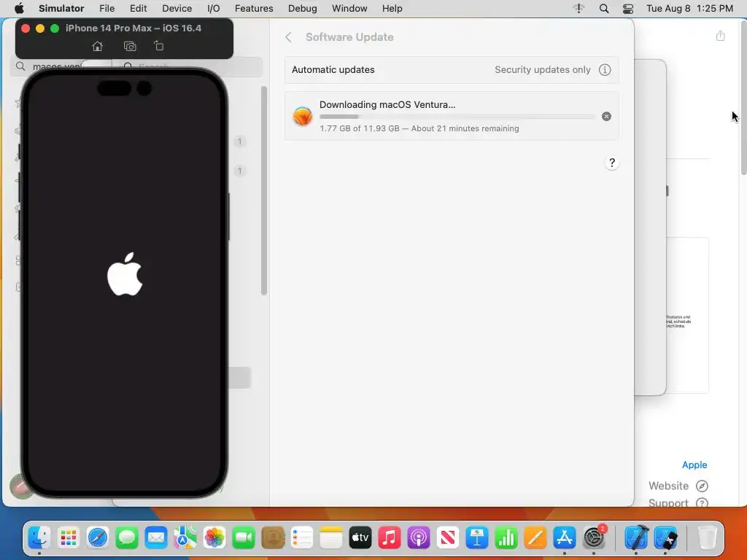Image resolution: width=747 pixels, height=560 pixels.
Task: Open the Apple developer link
Action: (694, 464)
